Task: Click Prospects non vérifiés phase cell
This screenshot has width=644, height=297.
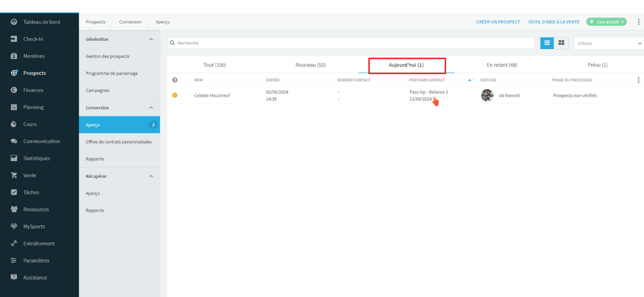Action: click(575, 95)
